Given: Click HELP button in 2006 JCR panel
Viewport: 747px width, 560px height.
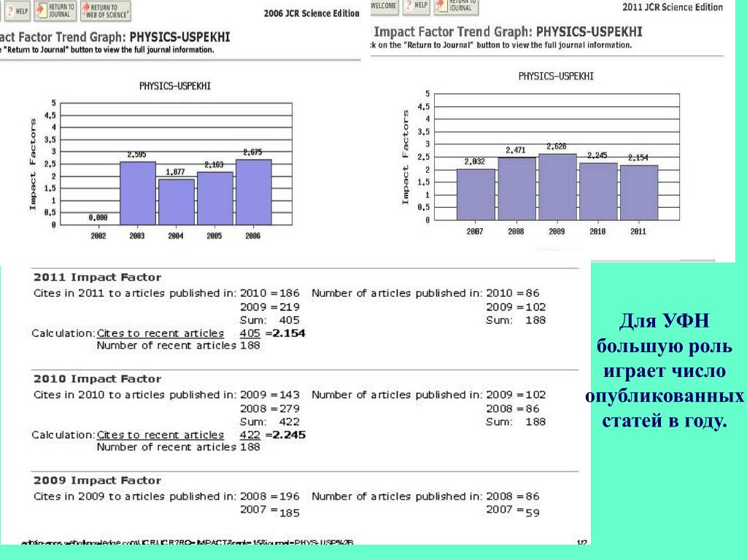Looking at the screenshot, I should click(18, 10).
